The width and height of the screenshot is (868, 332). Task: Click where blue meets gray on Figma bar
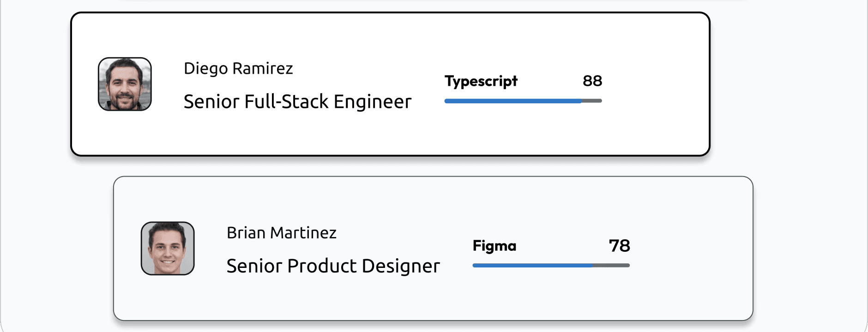[x=593, y=266]
